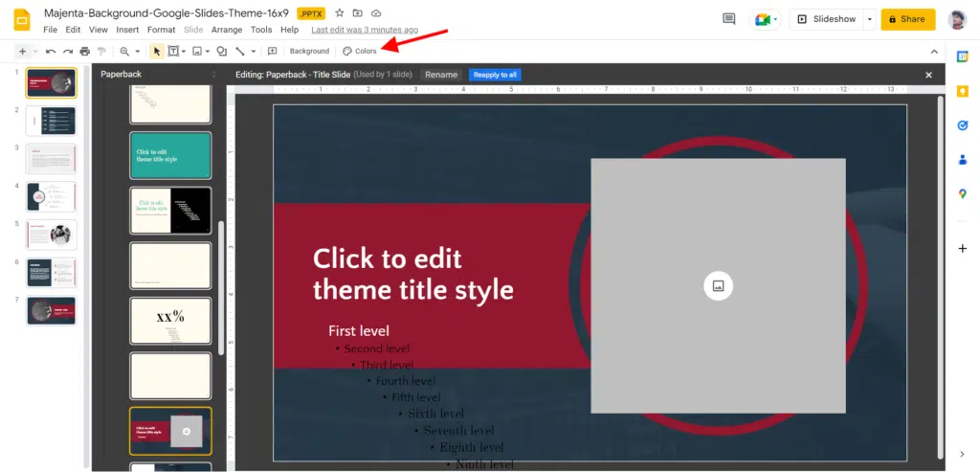Open the theme Colors palette
The image size is (980, 472).
(x=360, y=51)
